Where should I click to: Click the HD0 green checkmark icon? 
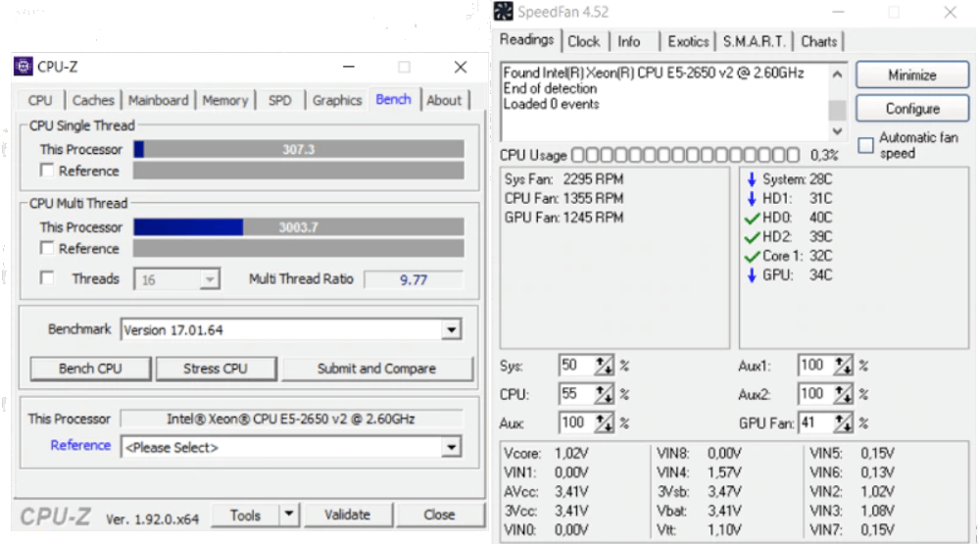[x=752, y=219]
